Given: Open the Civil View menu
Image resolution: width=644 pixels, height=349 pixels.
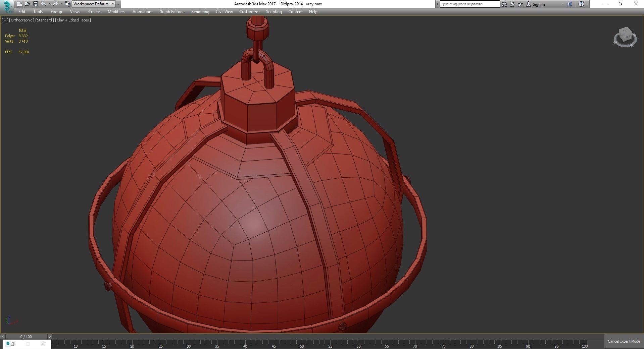Looking at the screenshot, I should [x=224, y=12].
